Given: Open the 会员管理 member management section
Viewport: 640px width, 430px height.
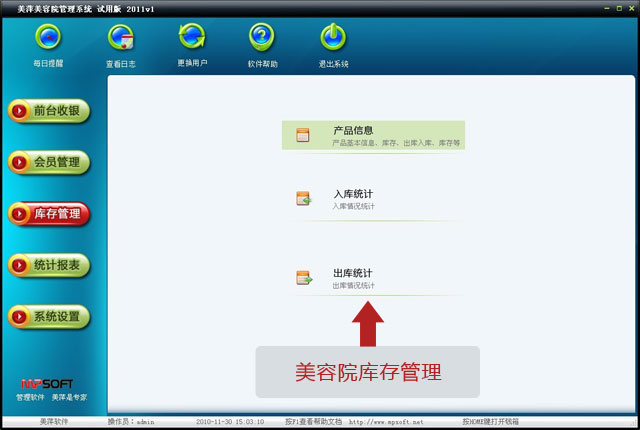Looking at the screenshot, I should (x=48, y=162).
